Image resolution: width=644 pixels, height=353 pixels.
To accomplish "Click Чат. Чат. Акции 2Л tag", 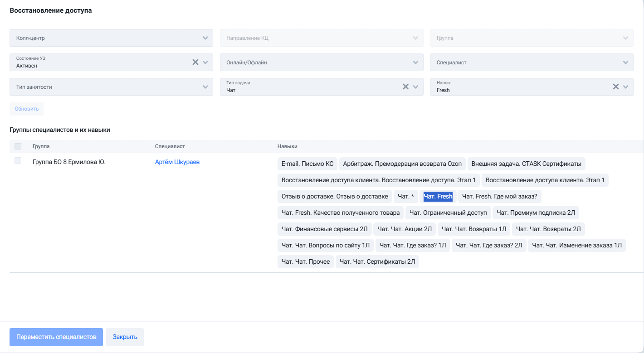I will [405, 229].
